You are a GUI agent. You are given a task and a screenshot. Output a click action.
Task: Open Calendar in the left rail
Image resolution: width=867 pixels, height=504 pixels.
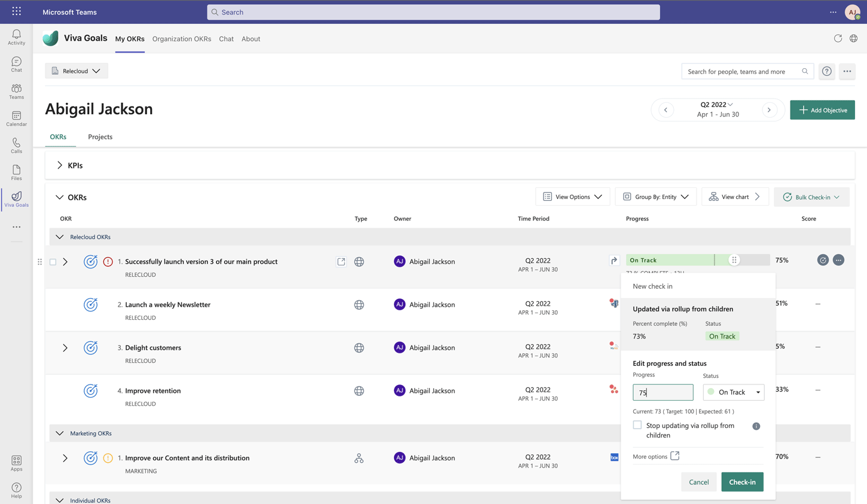(16, 118)
